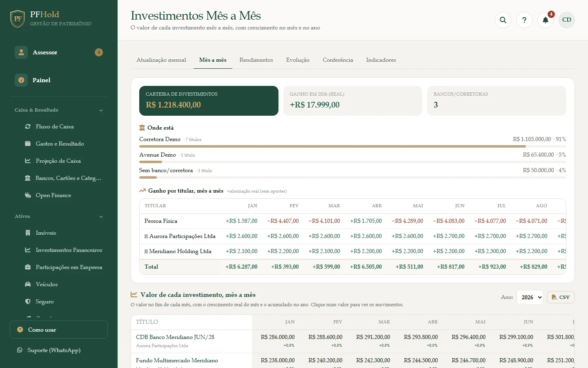Go to the Evolução tab
Image resolution: width=588 pixels, height=368 pixels.
[x=298, y=60]
